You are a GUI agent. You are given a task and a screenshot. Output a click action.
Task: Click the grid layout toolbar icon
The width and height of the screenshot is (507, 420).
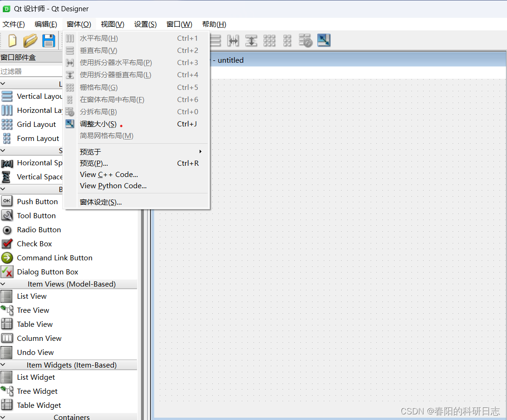269,41
